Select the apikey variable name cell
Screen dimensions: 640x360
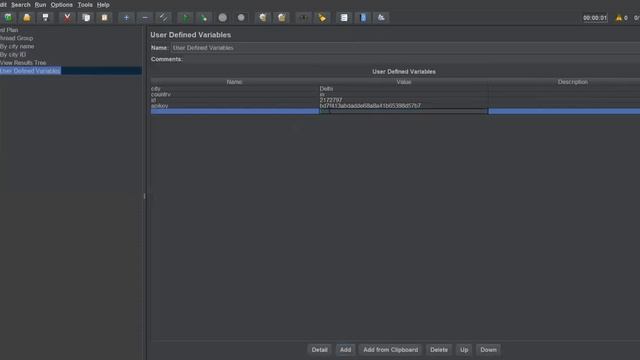(235, 106)
